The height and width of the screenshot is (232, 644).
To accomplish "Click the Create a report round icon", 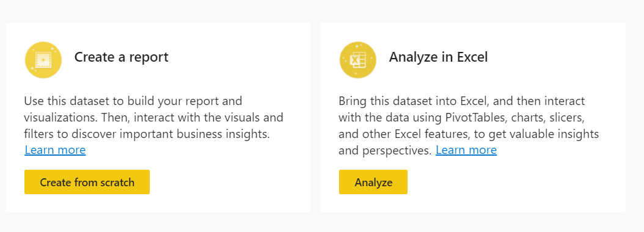I will (43, 60).
